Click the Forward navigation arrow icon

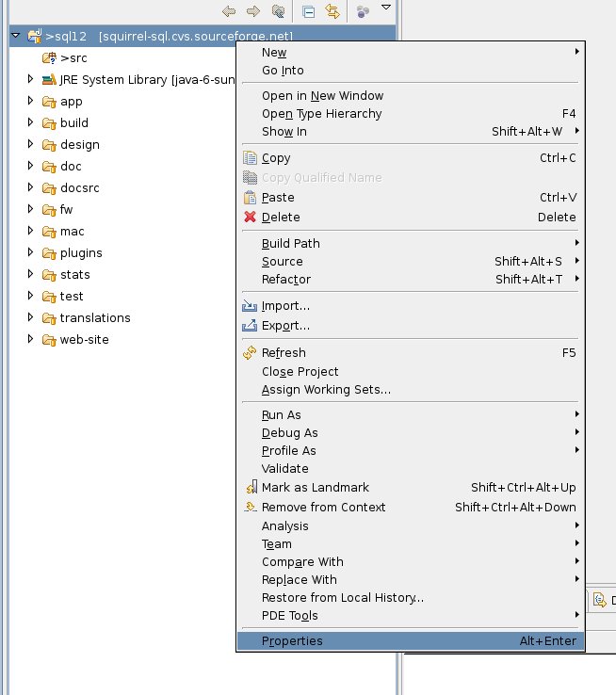(x=253, y=11)
